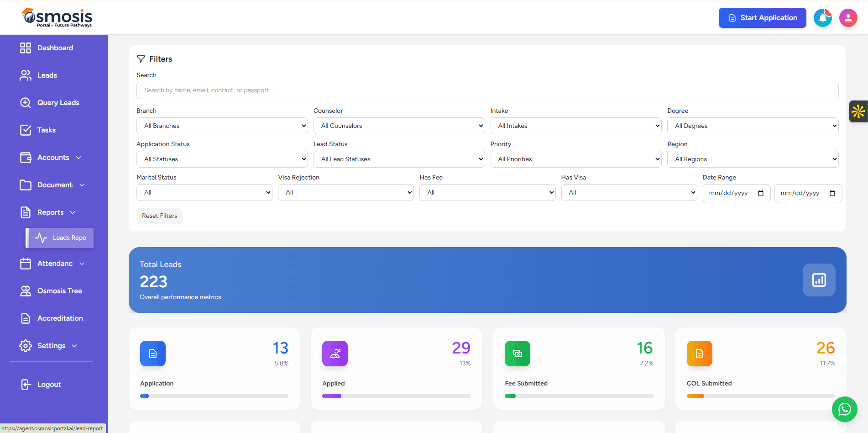Click the Tasks checkmark icon
The width and height of the screenshot is (868, 433).
(26, 130)
